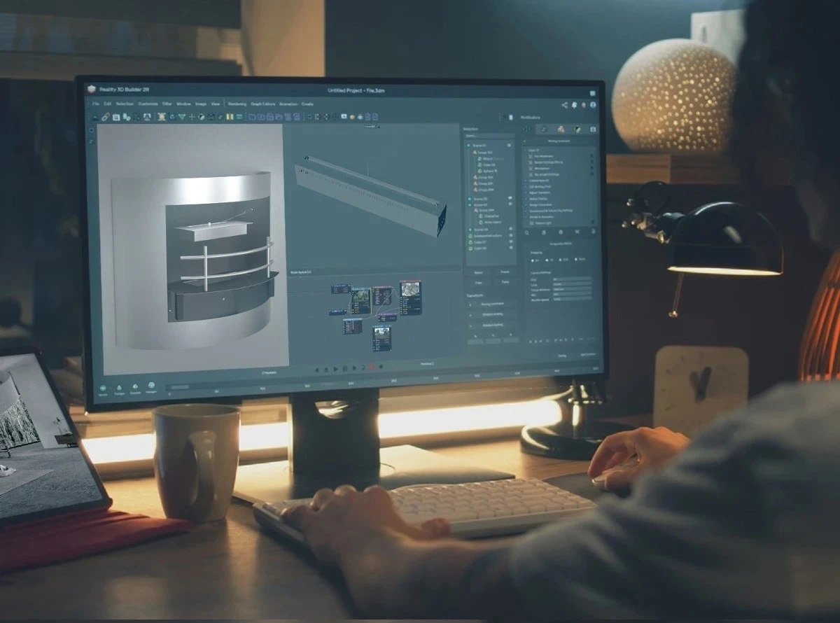Viewport: 840px width, 623px height.
Task: Toggle visibility eye for Scene 03
Action: 510,204
